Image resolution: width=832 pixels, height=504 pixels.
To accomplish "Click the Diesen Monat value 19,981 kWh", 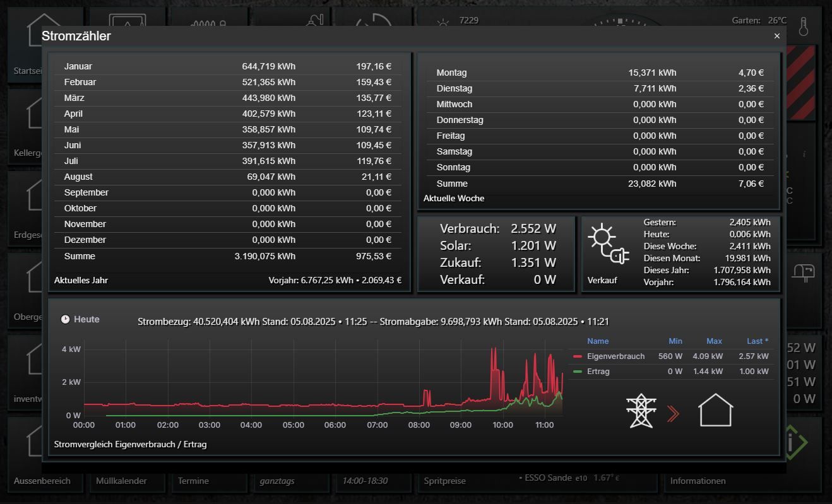I will point(747,258).
